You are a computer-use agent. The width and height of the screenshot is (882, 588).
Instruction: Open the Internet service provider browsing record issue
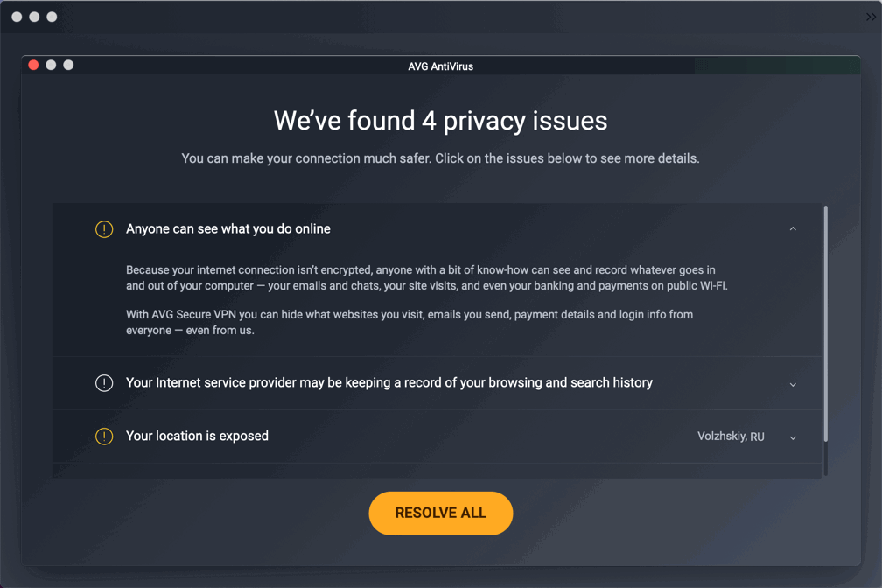tap(389, 383)
